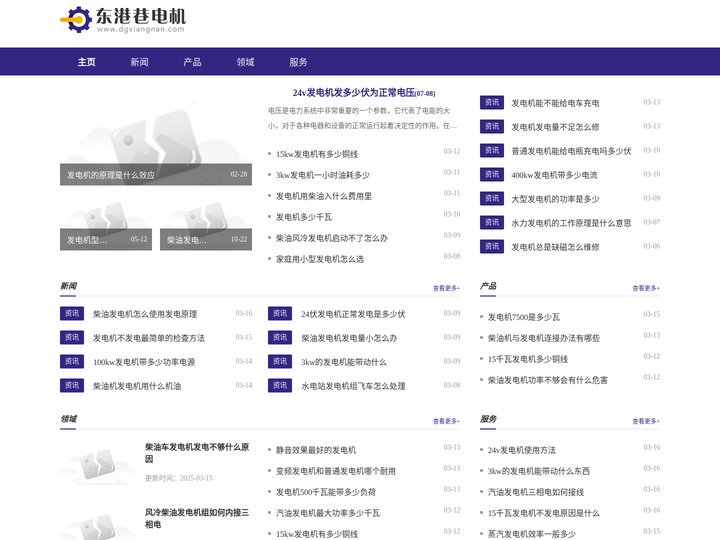Screen dimensions: 720x540
Task: Click 资讯 tag beside 柴油发电机发电量小怎么办
Action: tap(280, 338)
